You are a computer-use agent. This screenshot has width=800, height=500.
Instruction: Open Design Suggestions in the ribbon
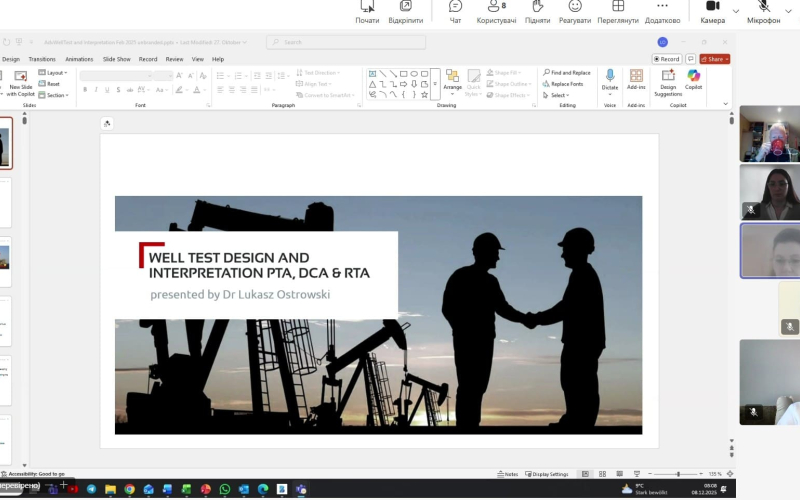(668, 81)
